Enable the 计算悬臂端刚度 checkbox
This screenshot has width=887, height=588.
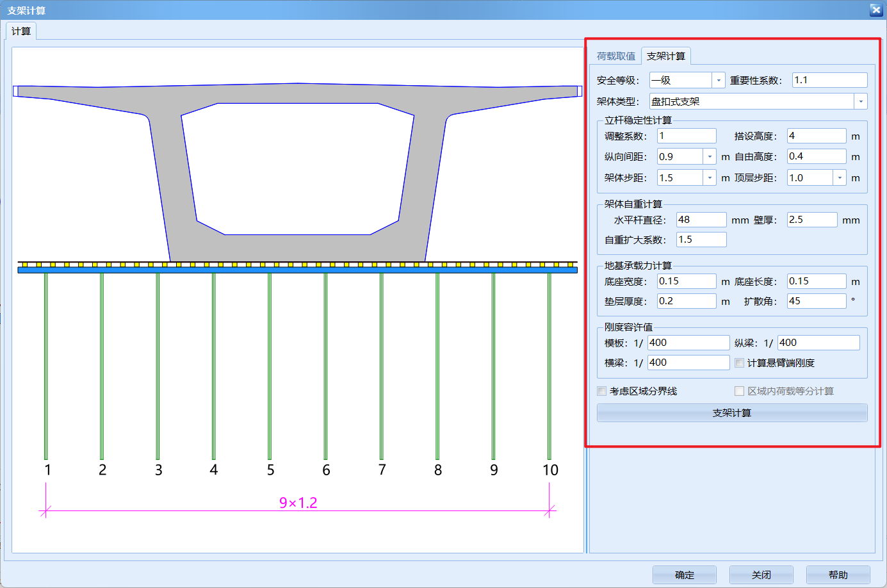point(739,363)
